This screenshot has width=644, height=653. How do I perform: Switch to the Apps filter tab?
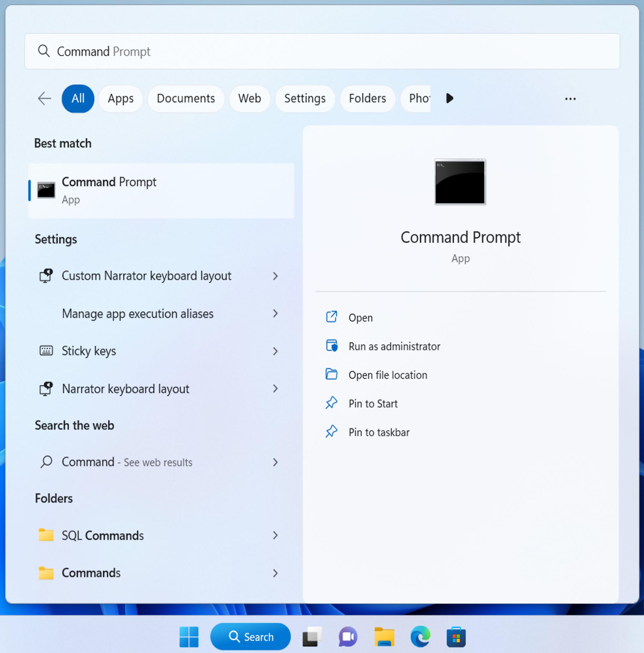120,99
